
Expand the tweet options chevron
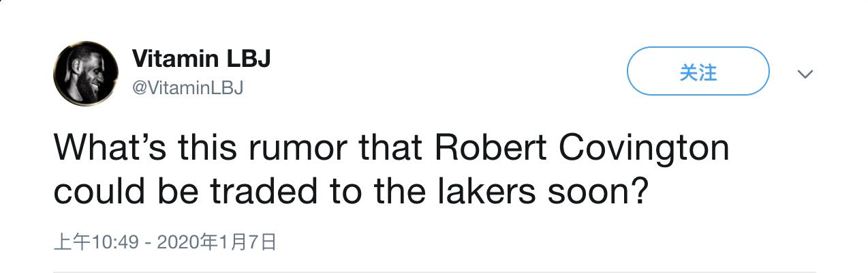point(805,73)
